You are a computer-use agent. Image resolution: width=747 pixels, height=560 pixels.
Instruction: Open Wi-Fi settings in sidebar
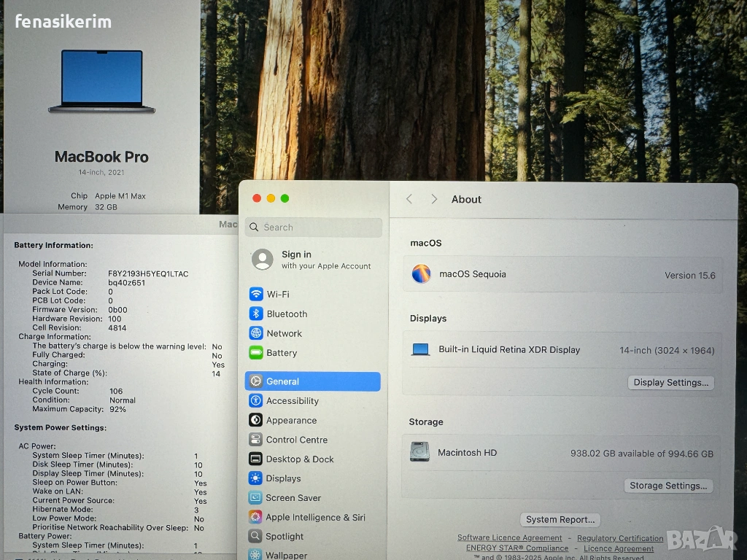(x=277, y=294)
